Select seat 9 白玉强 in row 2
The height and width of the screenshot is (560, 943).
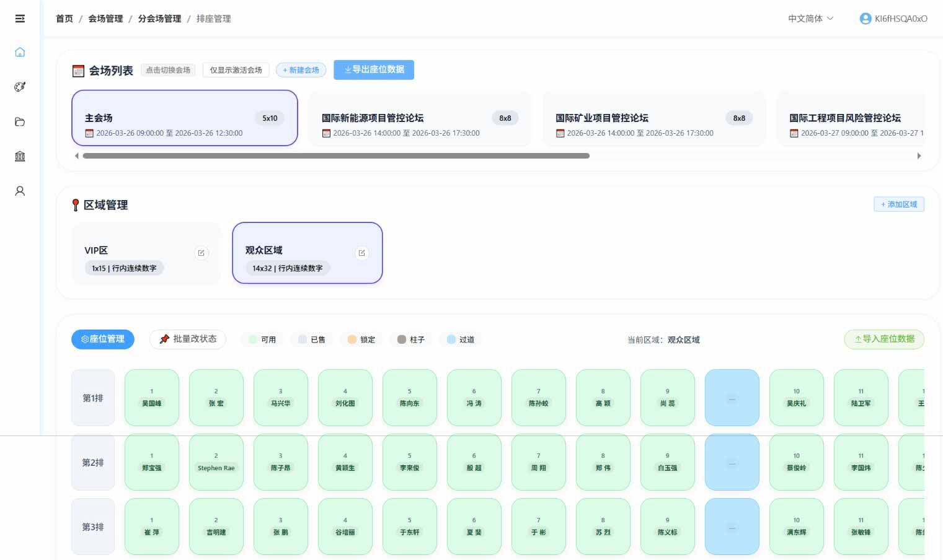tap(668, 462)
